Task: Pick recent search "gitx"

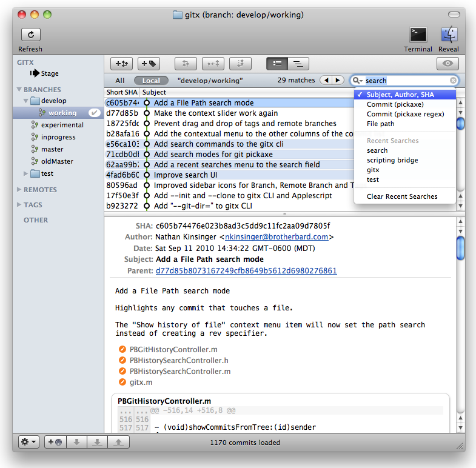Action: tap(404, 170)
